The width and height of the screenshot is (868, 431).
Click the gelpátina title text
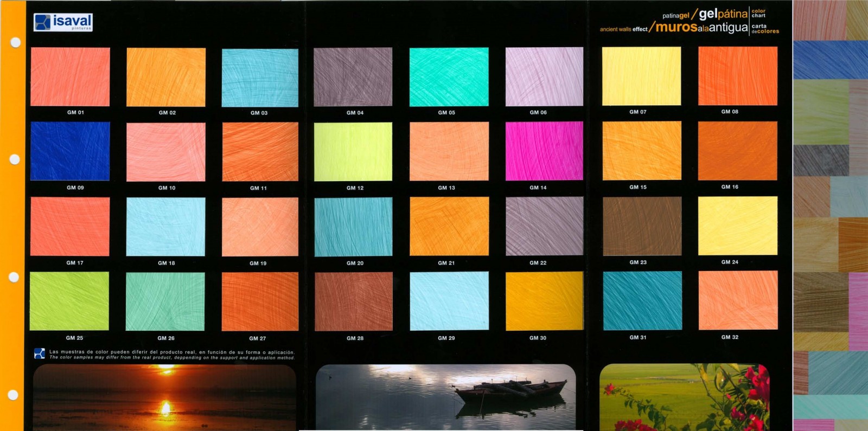click(723, 14)
